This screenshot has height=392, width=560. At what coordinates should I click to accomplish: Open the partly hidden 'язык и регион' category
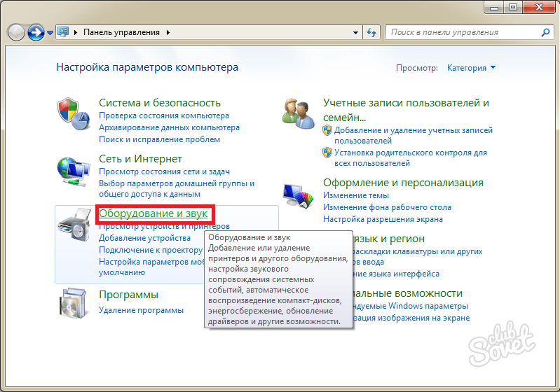coord(389,239)
